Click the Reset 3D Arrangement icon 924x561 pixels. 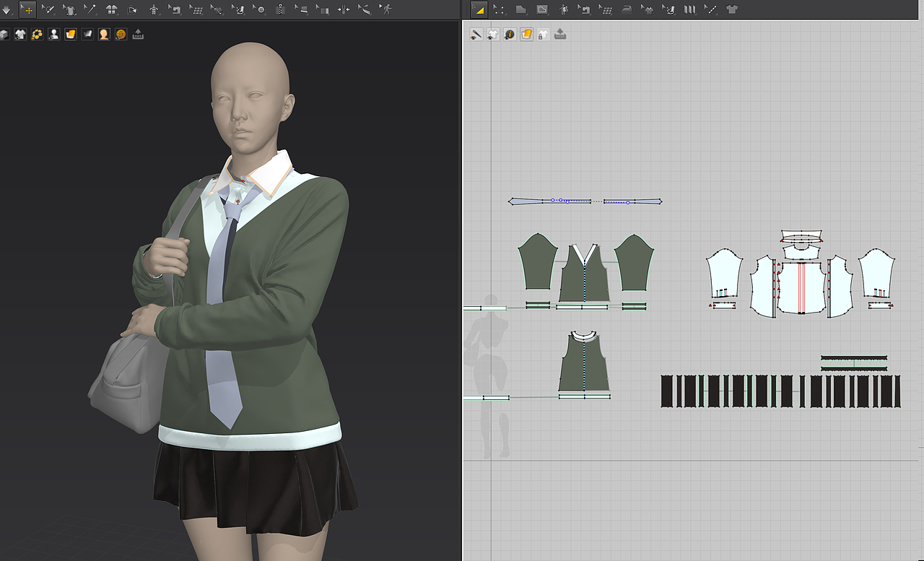132,9
